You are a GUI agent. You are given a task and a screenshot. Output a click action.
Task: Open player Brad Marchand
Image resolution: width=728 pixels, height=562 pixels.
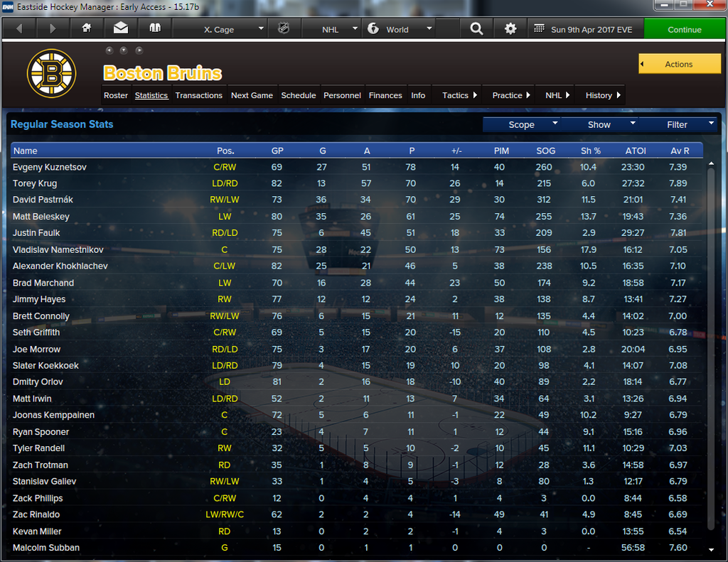[x=43, y=283]
